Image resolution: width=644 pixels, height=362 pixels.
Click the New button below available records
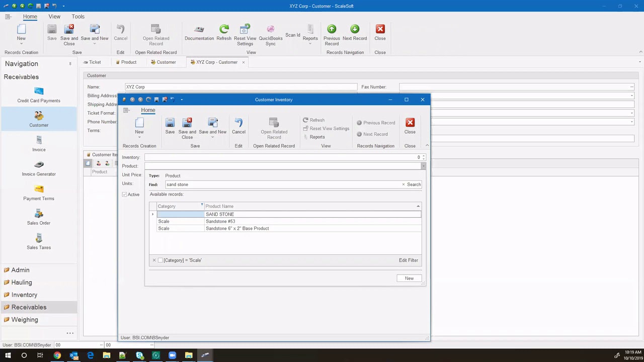tap(410, 278)
